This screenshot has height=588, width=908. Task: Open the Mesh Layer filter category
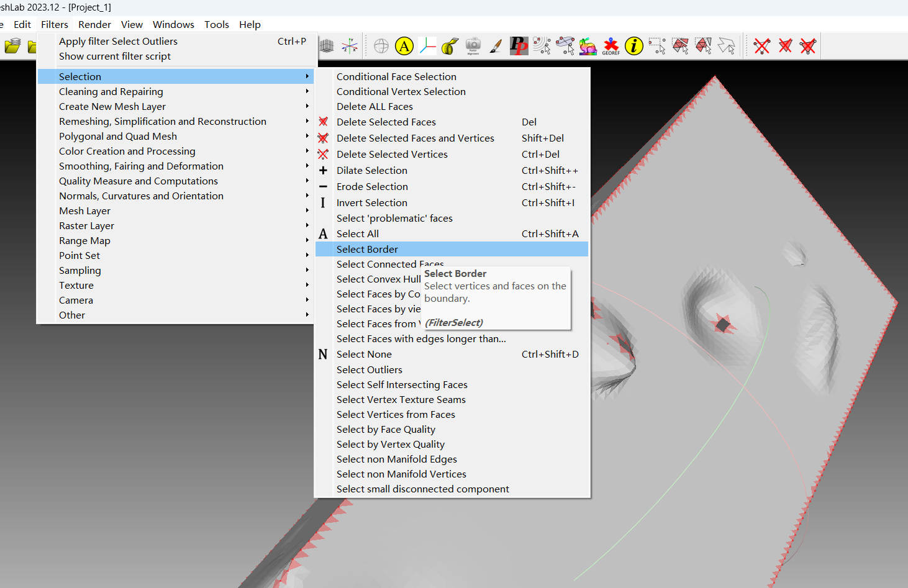(176, 210)
